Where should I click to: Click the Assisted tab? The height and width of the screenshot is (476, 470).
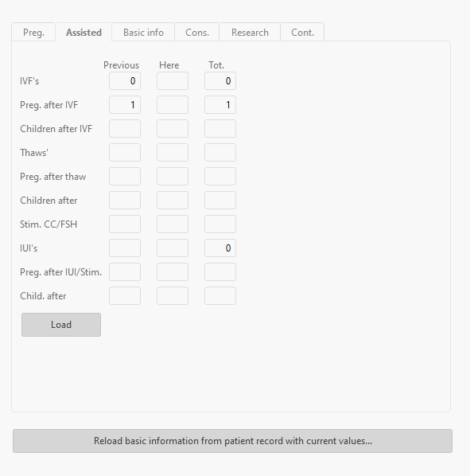click(x=84, y=32)
